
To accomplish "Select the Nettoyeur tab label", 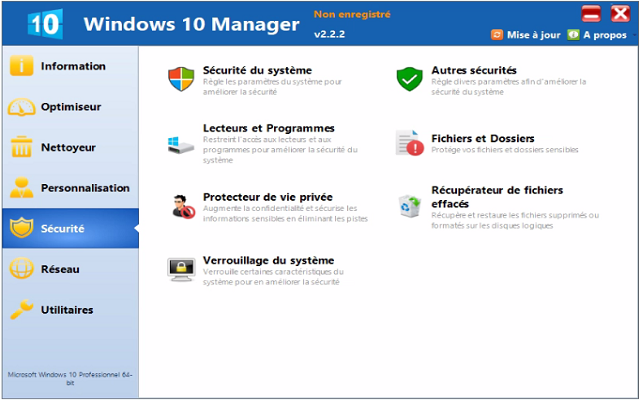I will pyautogui.click(x=68, y=147).
